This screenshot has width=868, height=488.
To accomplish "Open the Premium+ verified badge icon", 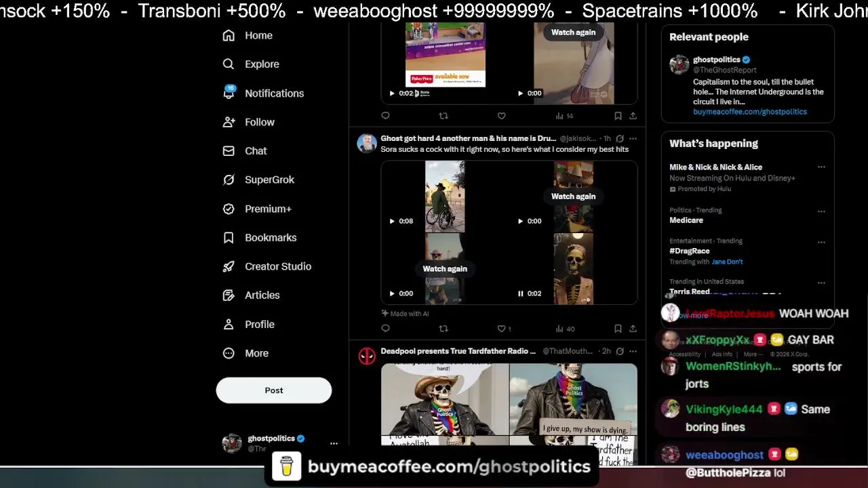I will [x=229, y=209].
